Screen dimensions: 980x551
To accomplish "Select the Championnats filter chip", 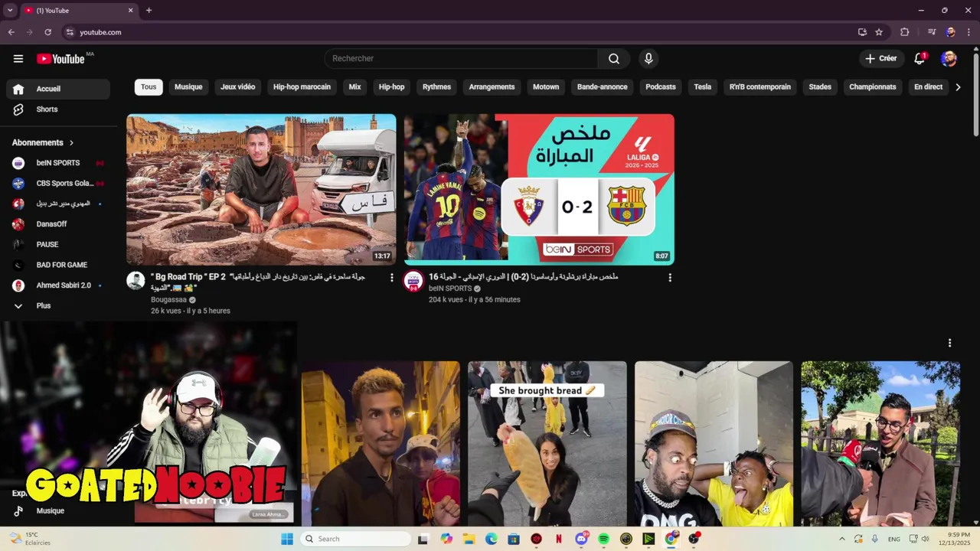I will [872, 87].
